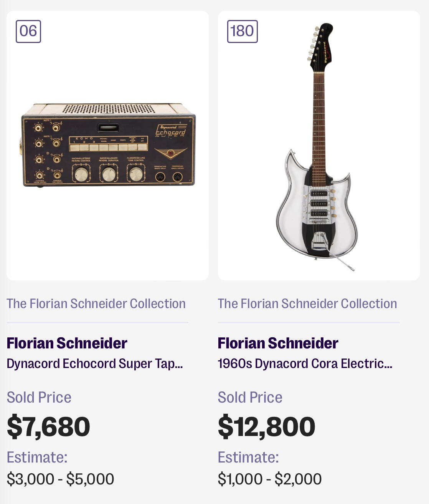Click the $1,000 - $2,000 estimate text
429x504 pixels.
click(269, 479)
